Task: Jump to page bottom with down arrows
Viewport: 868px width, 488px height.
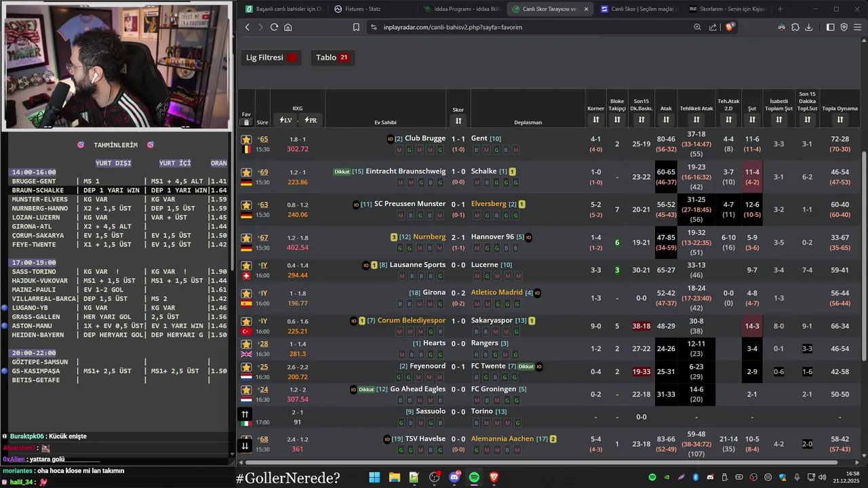Action: point(245,445)
